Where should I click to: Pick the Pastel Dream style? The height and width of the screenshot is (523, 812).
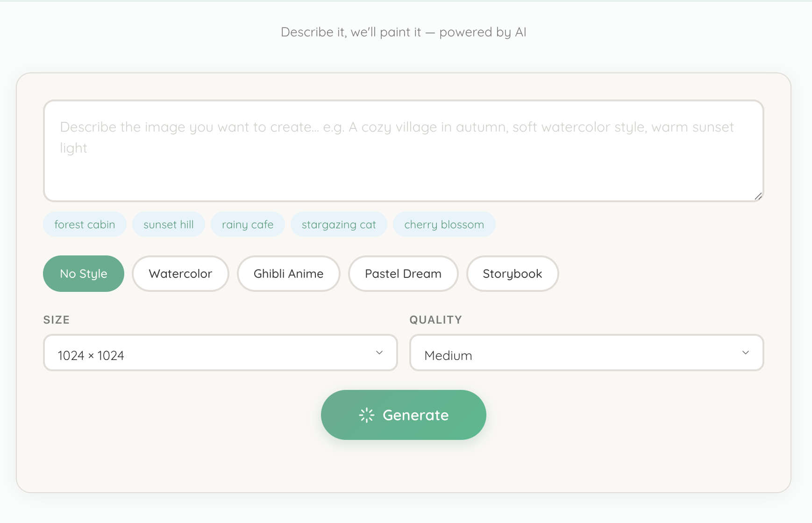(403, 274)
